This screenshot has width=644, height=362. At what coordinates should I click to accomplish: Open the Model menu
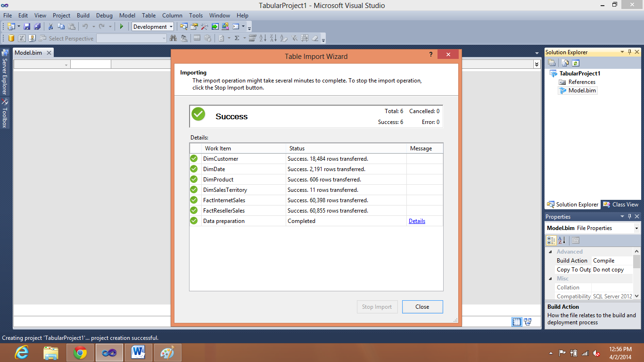[127, 16]
